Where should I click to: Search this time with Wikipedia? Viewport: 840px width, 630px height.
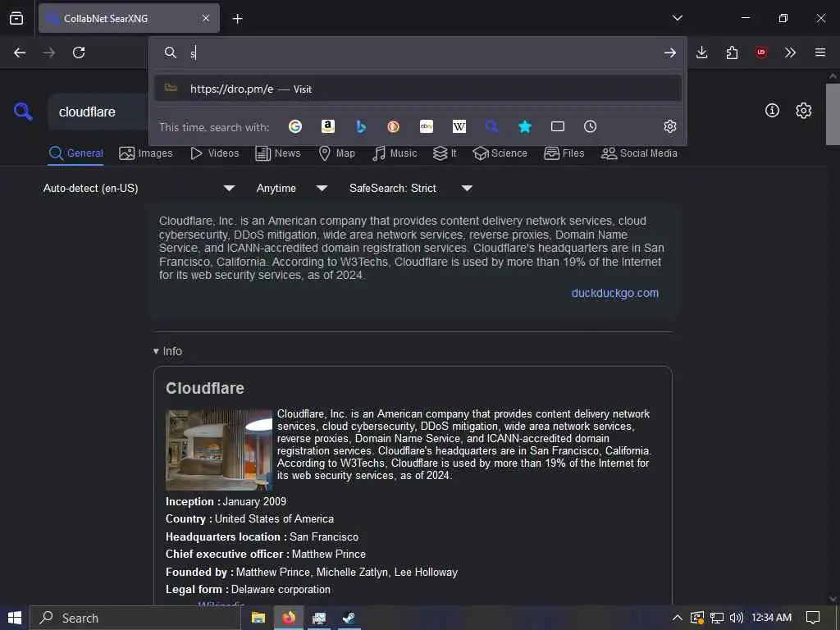point(459,126)
